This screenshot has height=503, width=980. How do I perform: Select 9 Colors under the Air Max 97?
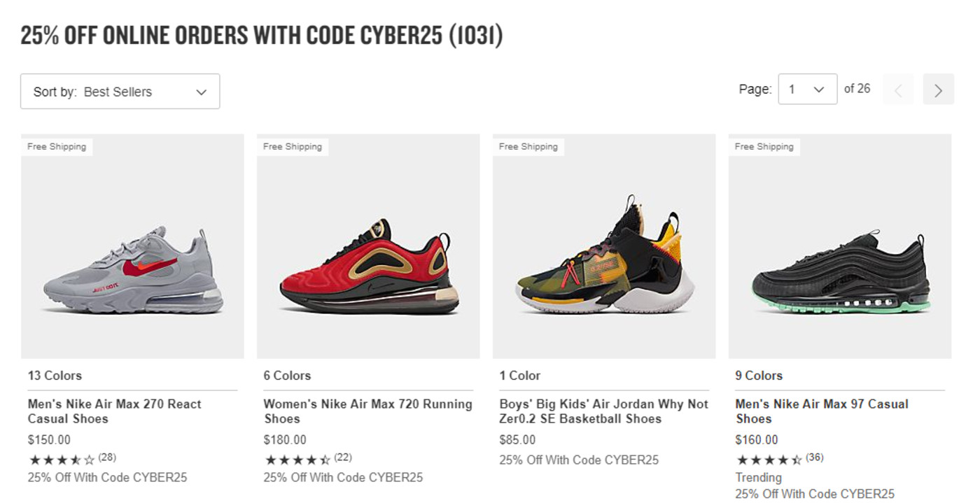coord(759,376)
